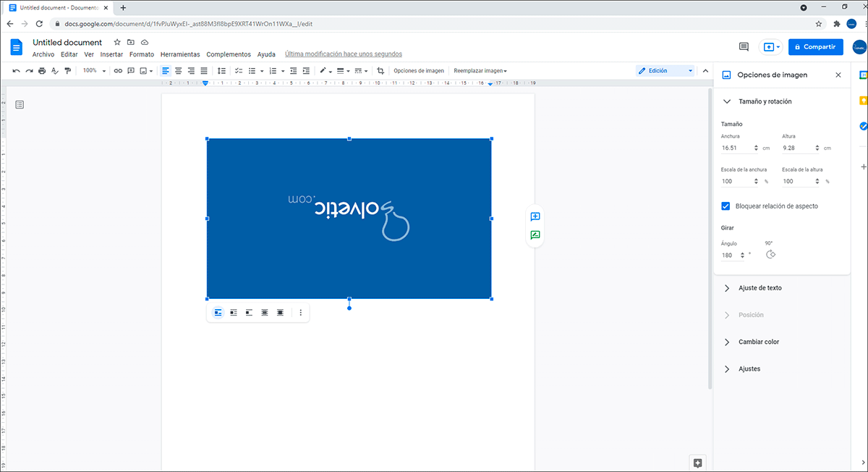Star the Untitled document
This screenshot has width=868, height=472.
117,42
